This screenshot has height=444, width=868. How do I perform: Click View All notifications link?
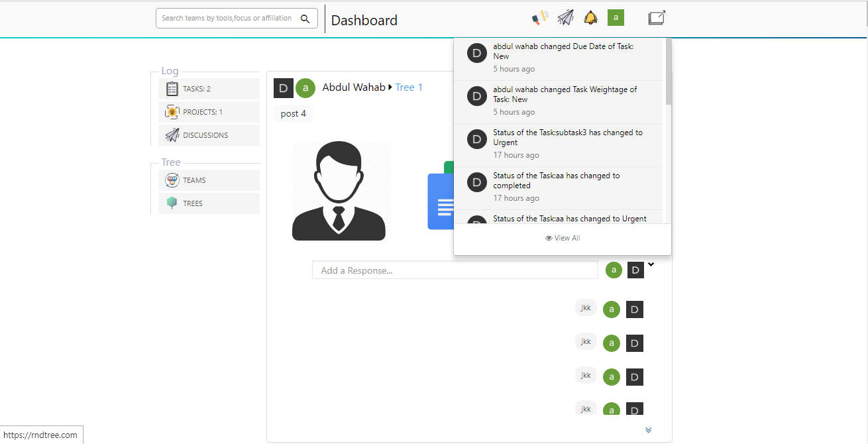pos(563,238)
